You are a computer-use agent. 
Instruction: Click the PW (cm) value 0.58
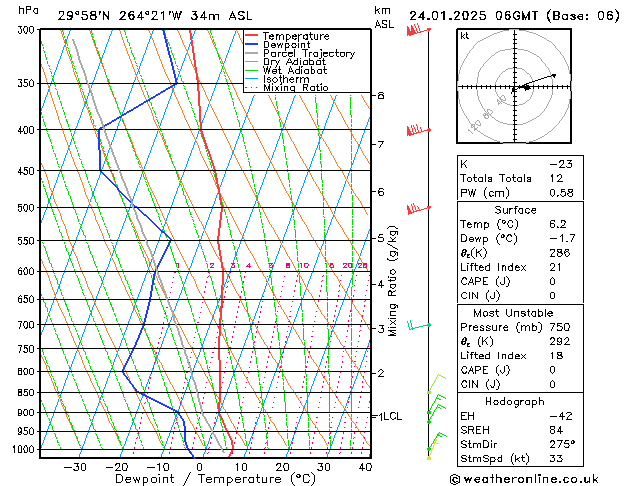(561, 193)
